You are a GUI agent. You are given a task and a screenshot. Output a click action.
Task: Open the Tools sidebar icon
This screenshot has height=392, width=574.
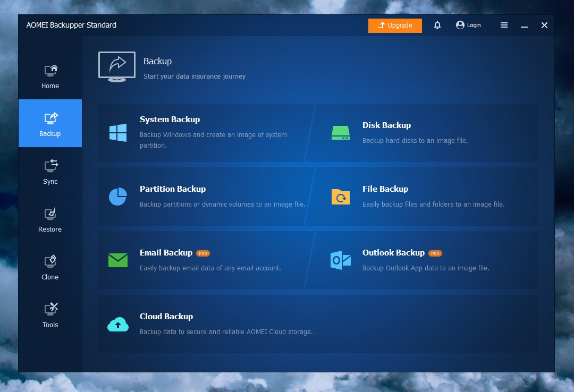[x=51, y=309]
